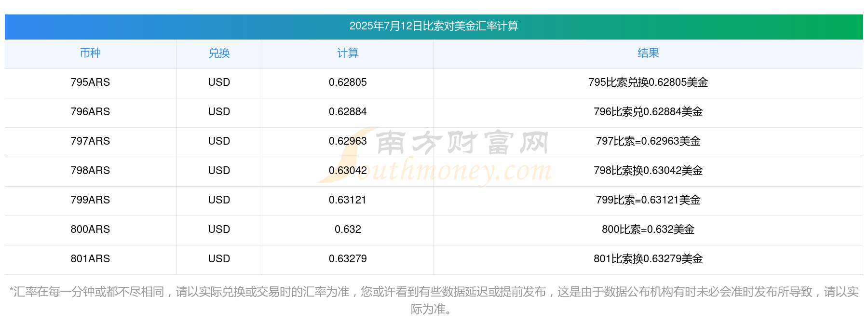Click the value 0.63279 in 计算 column
868x324 pixels.
point(348,259)
